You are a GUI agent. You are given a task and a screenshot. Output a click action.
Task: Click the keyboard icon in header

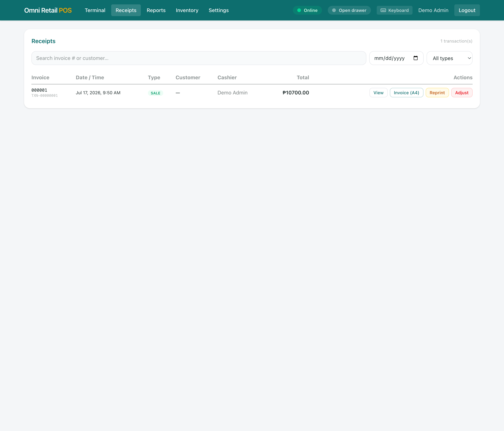pos(383,10)
